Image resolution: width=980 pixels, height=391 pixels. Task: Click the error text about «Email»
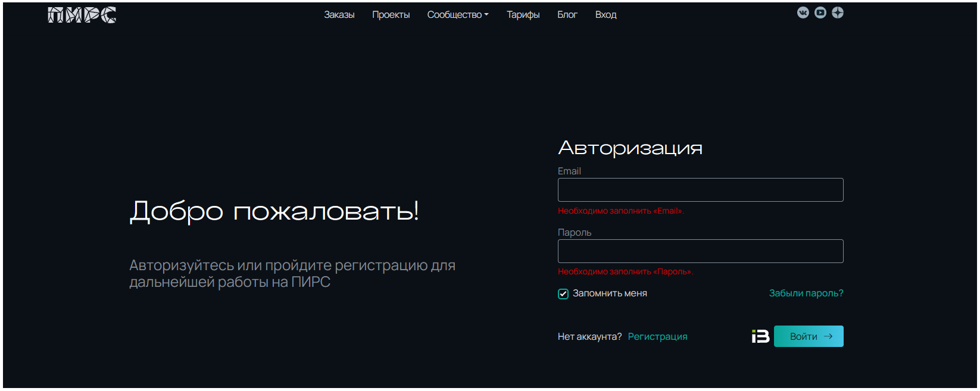(x=621, y=211)
